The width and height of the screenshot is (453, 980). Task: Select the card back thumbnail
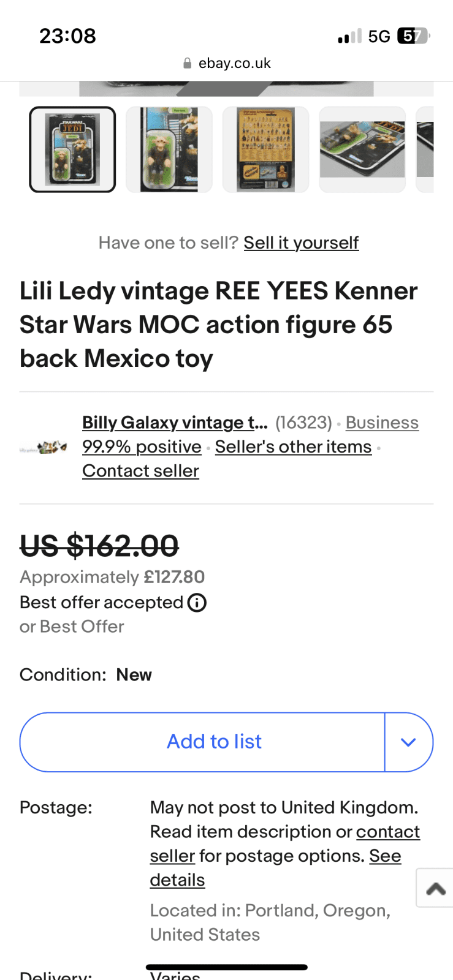[266, 149]
